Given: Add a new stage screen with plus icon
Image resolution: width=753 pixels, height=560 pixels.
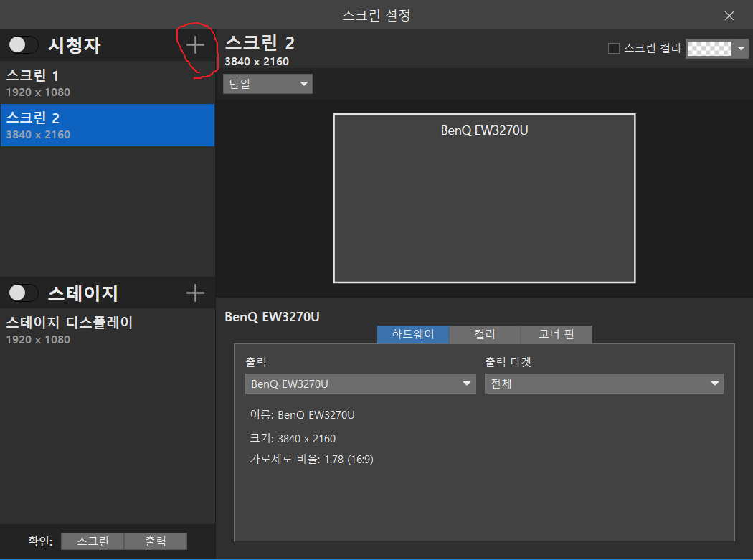Looking at the screenshot, I should point(195,293).
